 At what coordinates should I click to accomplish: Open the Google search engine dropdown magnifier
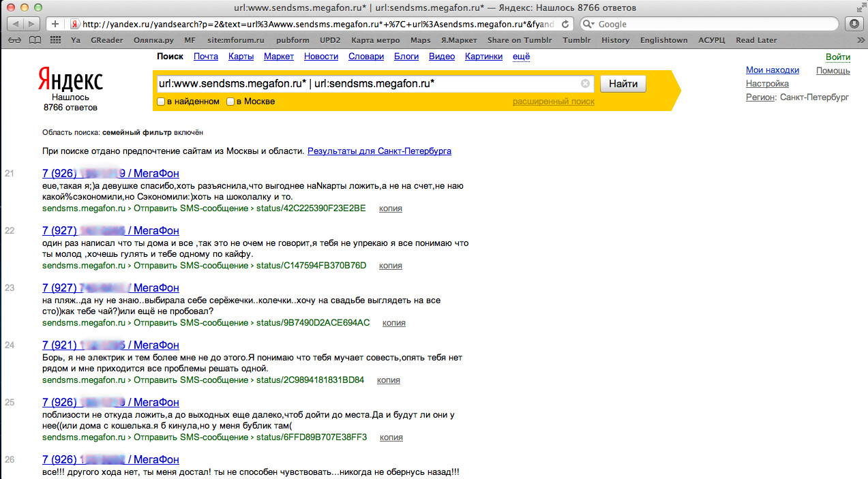[x=588, y=24]
